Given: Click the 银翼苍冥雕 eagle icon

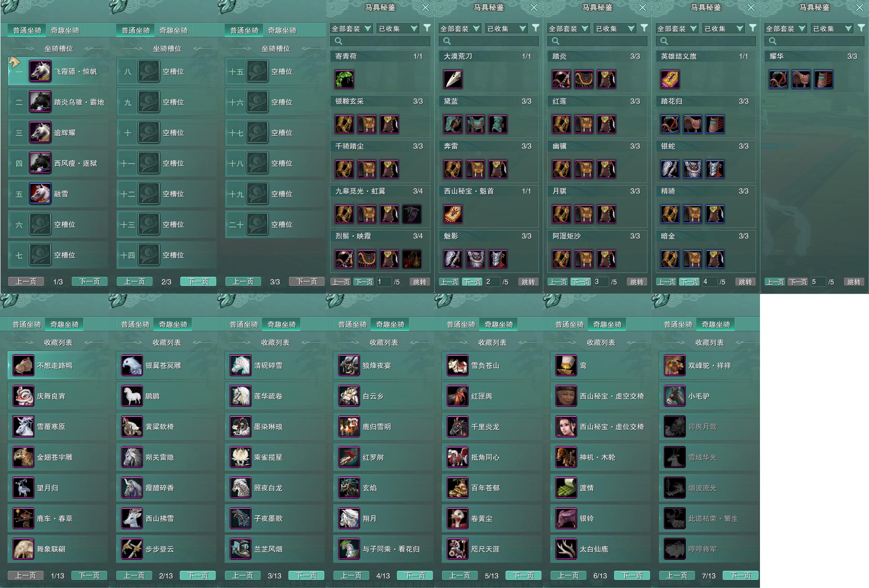Looking at the screenshot, I should 132,365.
